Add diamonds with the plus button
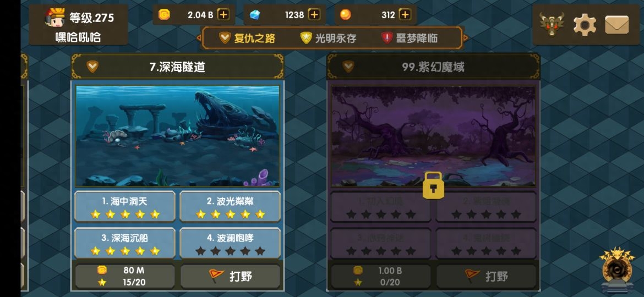The height and width of the screenshot is (297, 644). [x=314, y=15]
